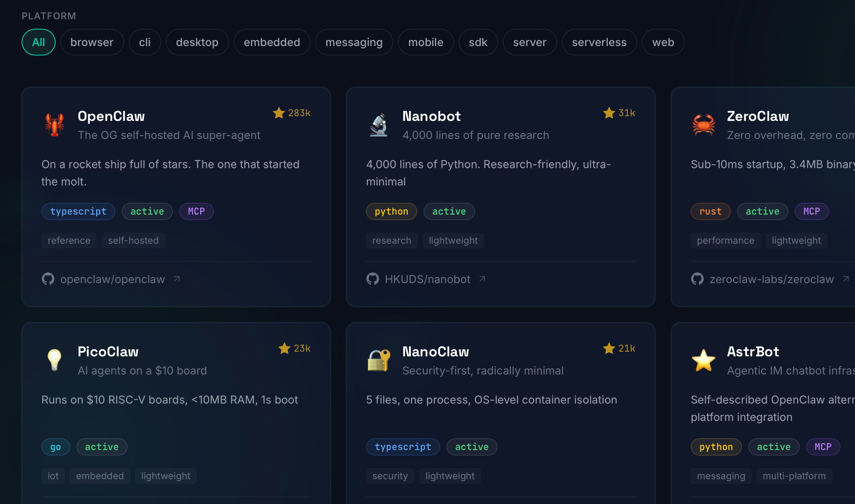855x504 pixels.
Task: Open external arrow beside HKUDS/nanobot
Action: 482,279
